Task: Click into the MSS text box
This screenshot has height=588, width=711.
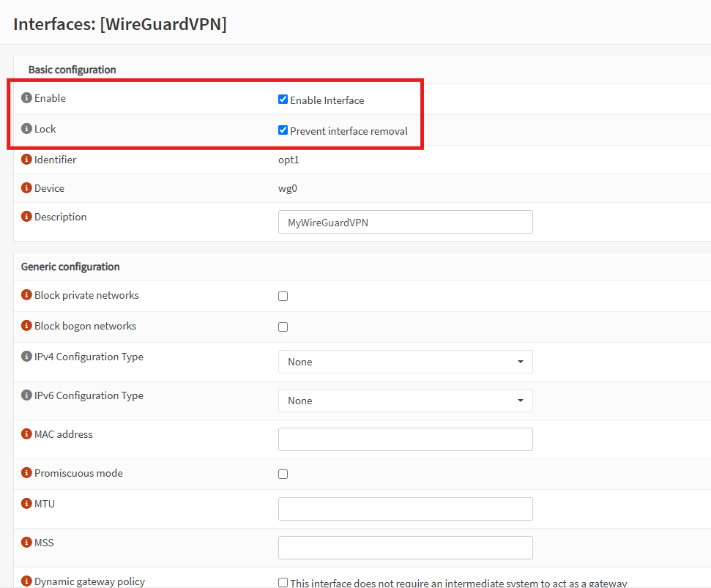Action: click(x=405, y=548)
